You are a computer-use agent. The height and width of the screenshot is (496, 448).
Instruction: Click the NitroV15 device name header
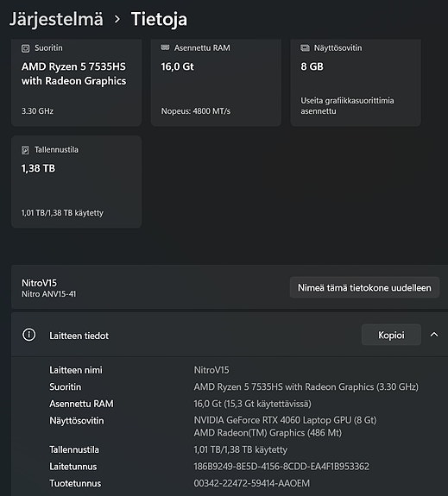(39, 283)
